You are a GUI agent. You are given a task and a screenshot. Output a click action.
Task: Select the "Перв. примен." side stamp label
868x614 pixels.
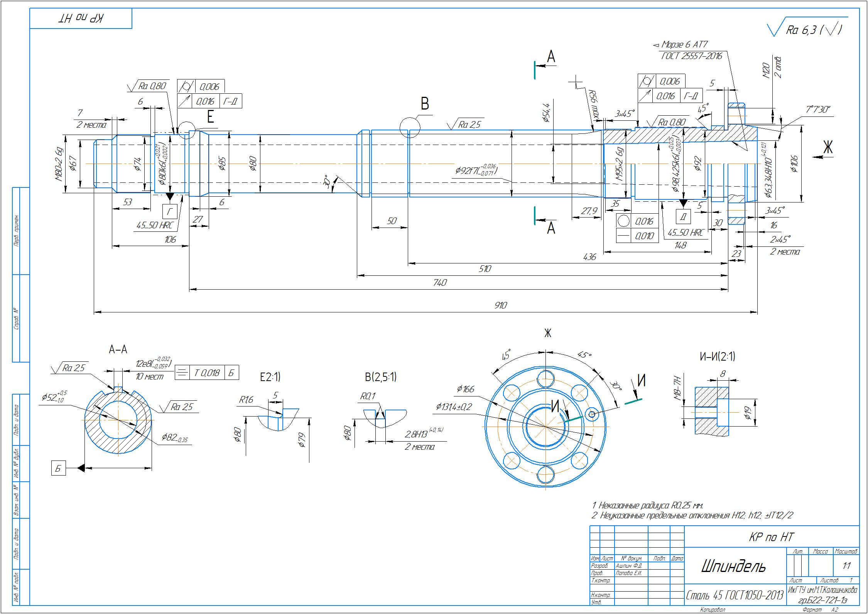click(x=16, y=231)
